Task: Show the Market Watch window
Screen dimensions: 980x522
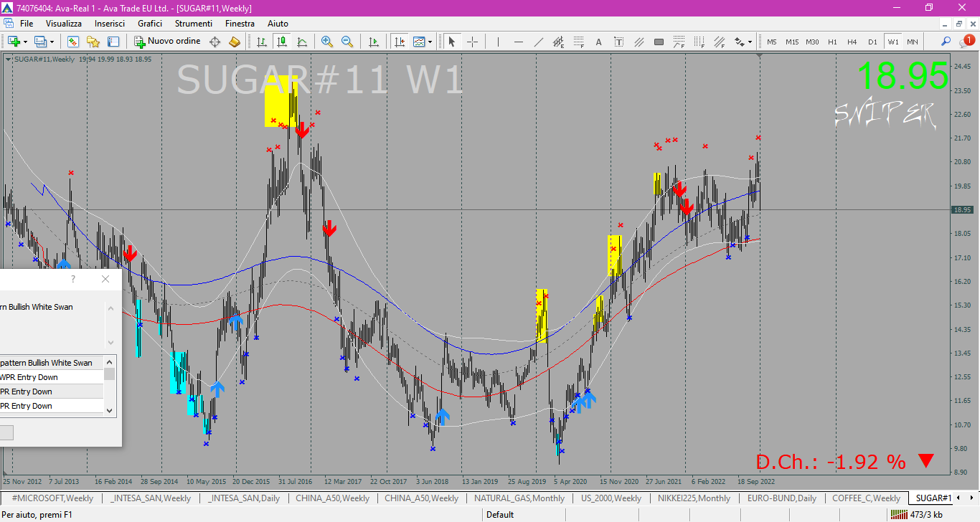Action: pyautogui.click(x=73, y=42)
